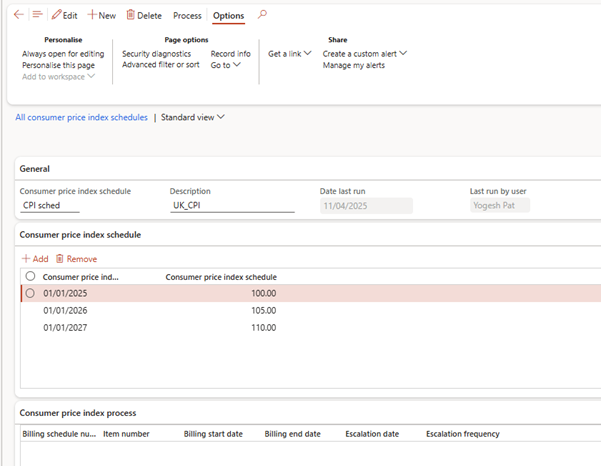Click the 01/01/2026 date cell

[x=65, y=310]
